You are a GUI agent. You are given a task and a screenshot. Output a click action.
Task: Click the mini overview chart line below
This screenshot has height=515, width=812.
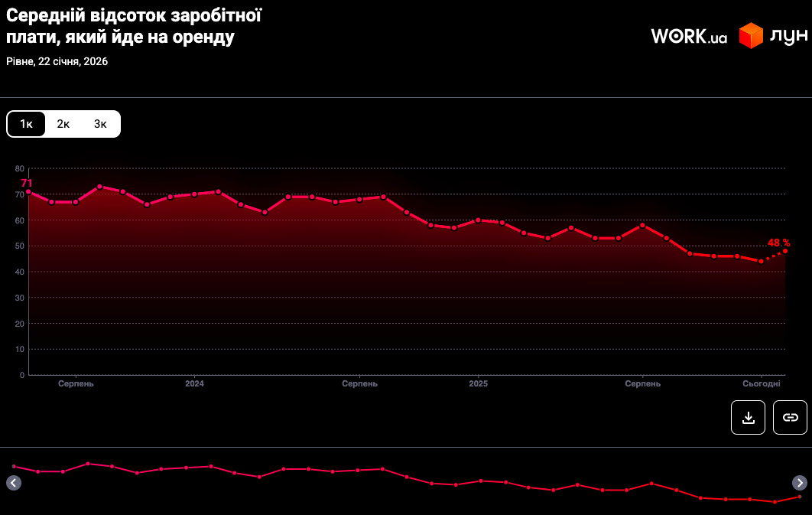point(405,478)
